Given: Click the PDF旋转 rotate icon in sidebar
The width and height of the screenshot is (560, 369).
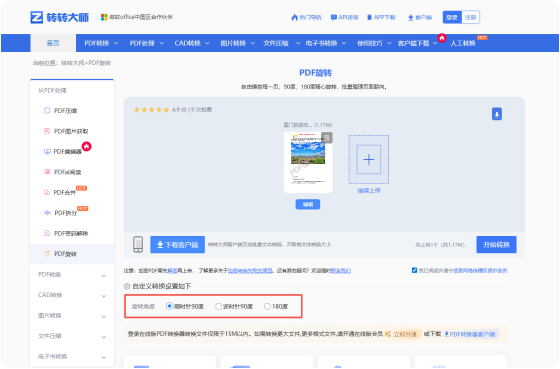Looking at the screenshot, I should tap(47, 254).
